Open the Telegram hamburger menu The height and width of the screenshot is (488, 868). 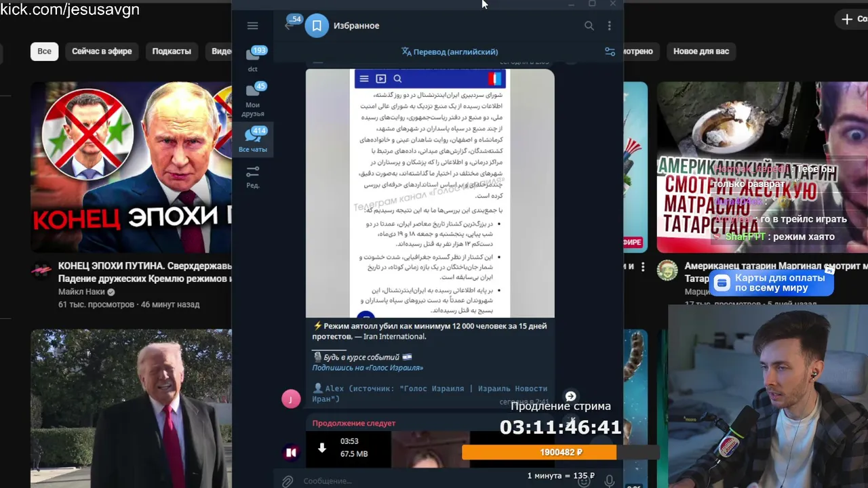252,26
